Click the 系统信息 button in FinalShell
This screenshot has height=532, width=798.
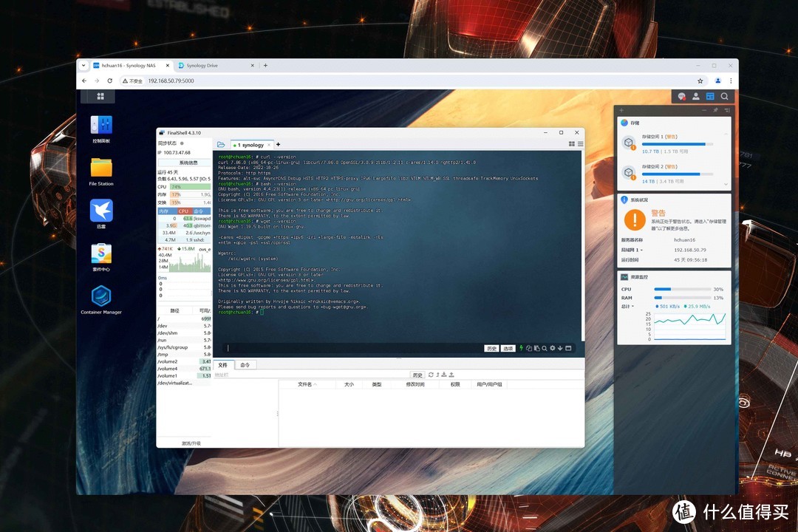tap(183, 163)
